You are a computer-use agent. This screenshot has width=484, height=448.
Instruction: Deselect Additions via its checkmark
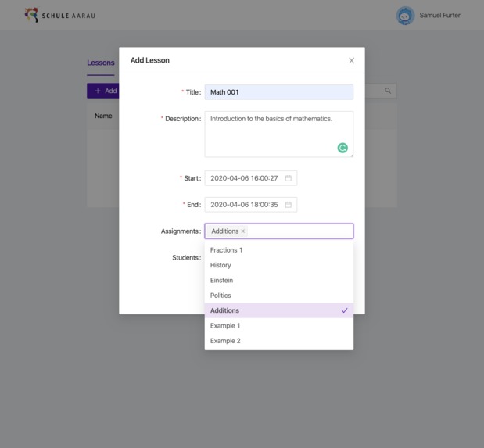point(345,310)
